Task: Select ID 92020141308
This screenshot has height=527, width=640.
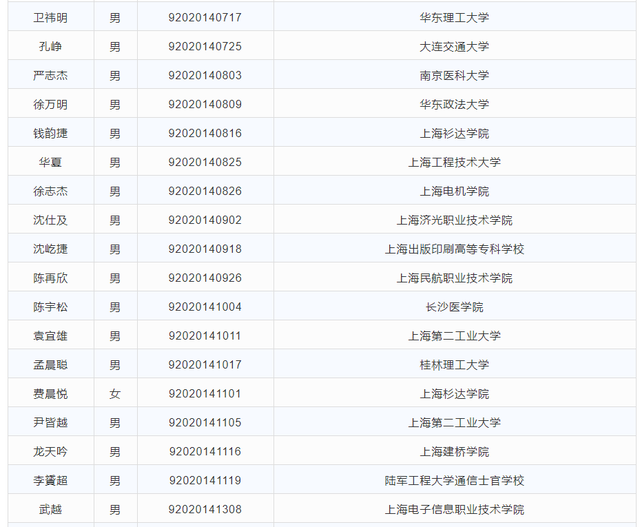Action: click(205, 509)
